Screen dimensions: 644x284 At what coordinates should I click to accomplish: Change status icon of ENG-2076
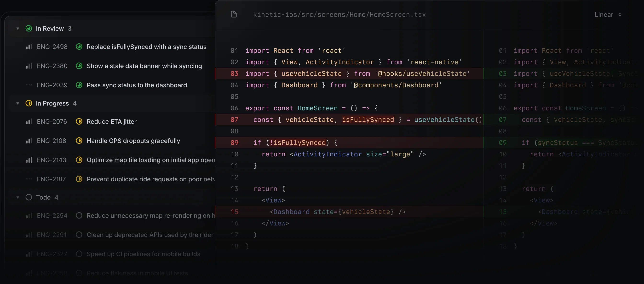pyautogui.click(x=79, y=122)
